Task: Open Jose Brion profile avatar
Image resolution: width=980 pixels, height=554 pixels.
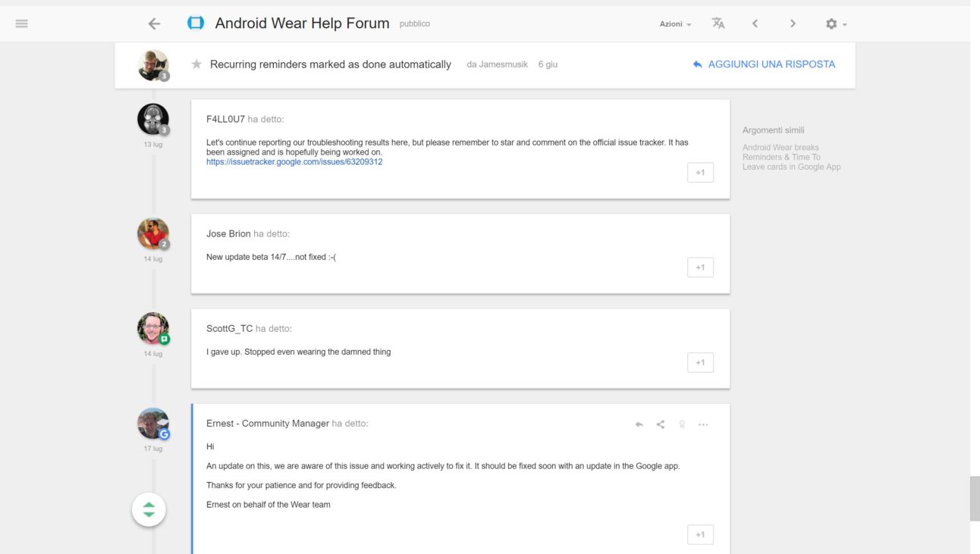Action: coord(153,234)
